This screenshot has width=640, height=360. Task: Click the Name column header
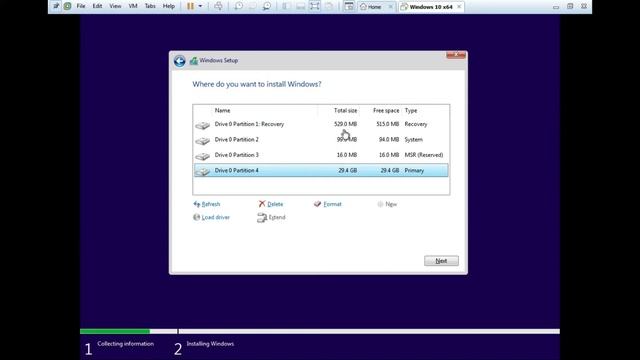[222, 111]
